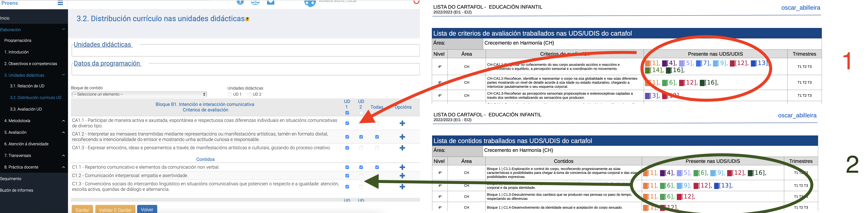Toggle the UD 1 column header checkbox
Viewport: 868px width, 213px height.
click(347, 113)
